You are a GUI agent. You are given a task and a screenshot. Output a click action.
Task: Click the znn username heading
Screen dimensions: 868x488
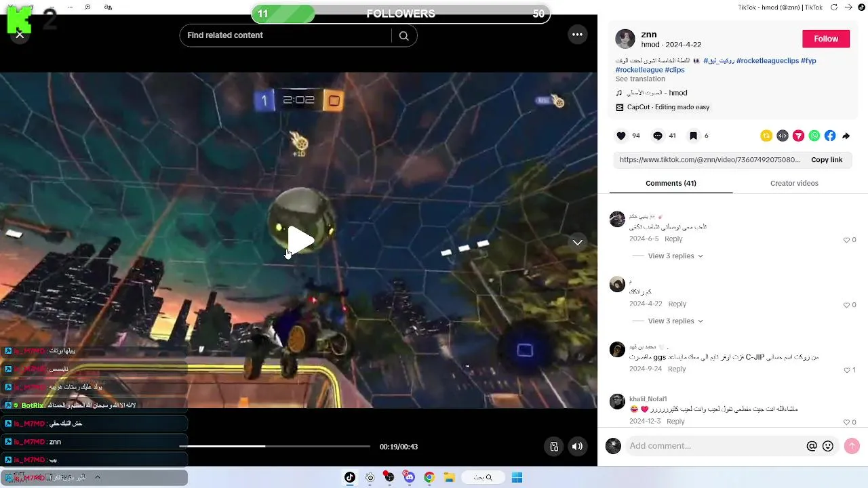coord(649,35)
